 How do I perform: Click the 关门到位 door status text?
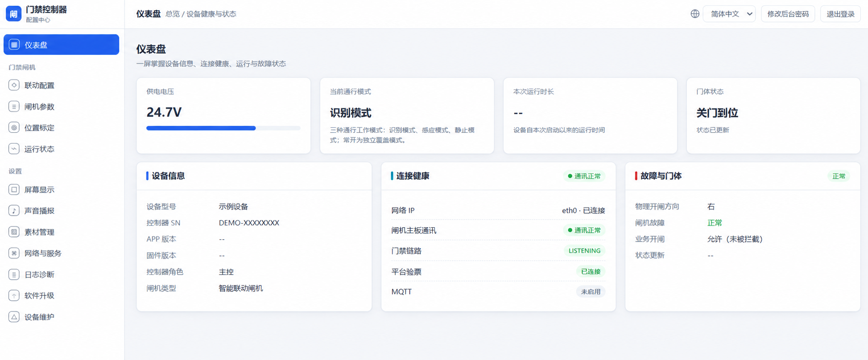click(x=717, y=113)
